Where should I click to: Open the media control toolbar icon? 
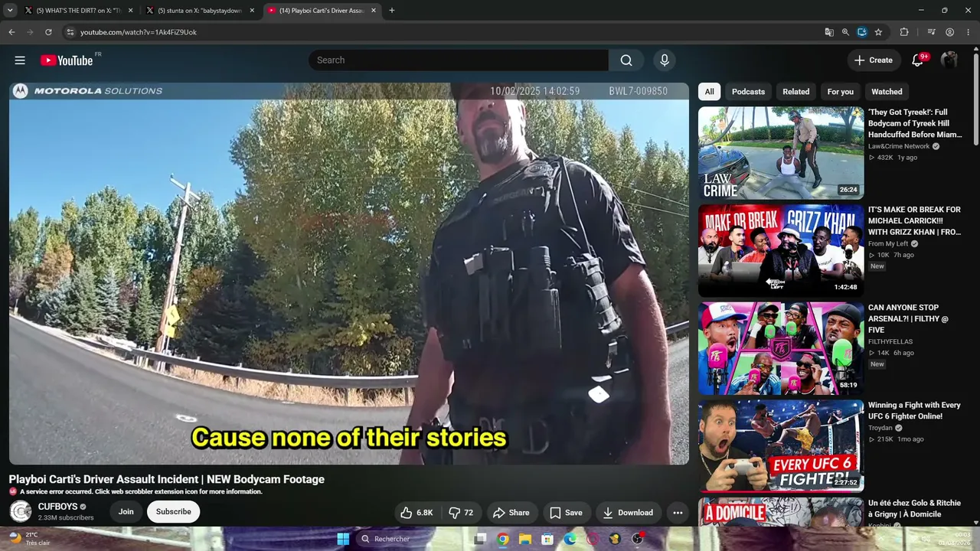pyautogui.click(x=931, y=32)
